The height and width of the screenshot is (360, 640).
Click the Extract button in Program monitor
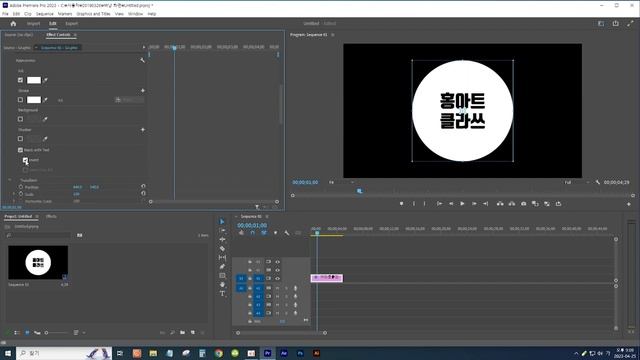tap(512, 204)
